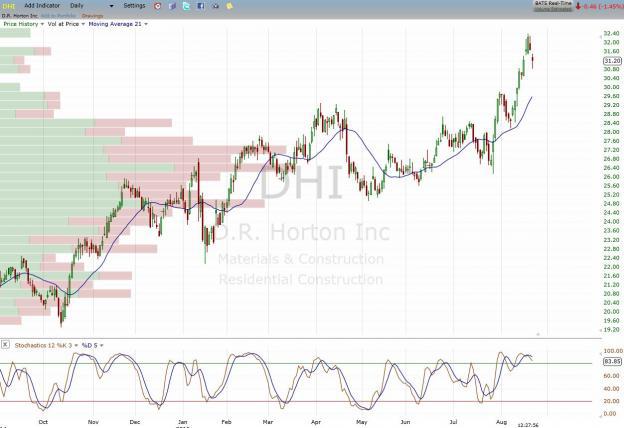This screenshot has height=428, width=624.
Task: Click the 31.20 current price label
Action: click(612, 61)
